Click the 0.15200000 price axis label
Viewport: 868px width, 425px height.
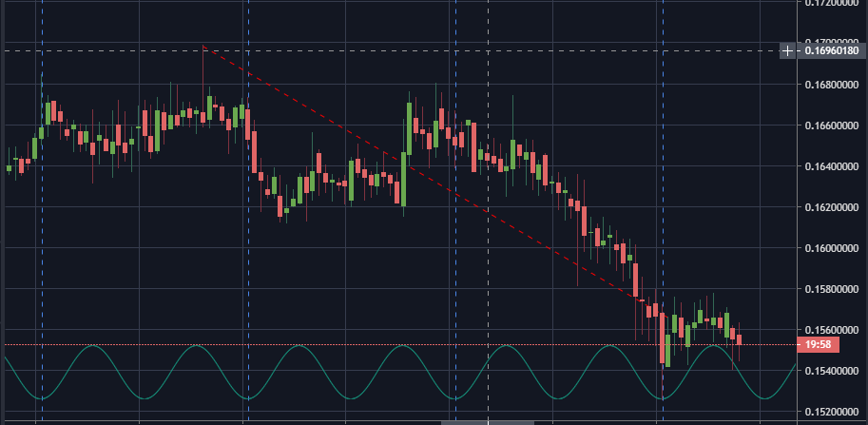pyautogui.click(x=832, y=413)
